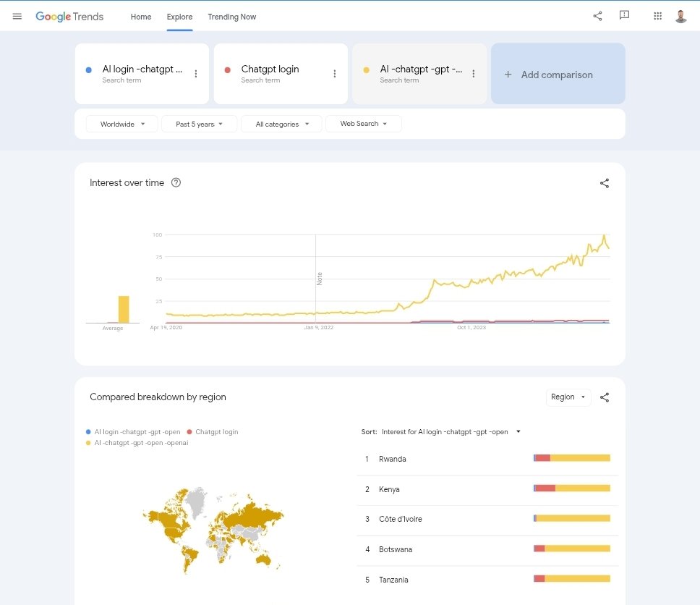
Task: Open the Trending Now tab
Action: [231, 17]
